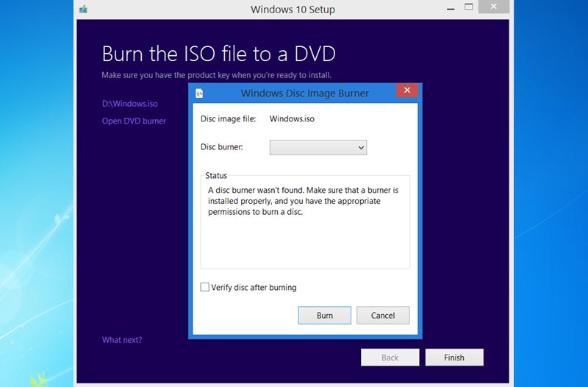Click the Burn the ISO file to a DVD heading
The image size is (588, 387).
[x=218, y=53]
